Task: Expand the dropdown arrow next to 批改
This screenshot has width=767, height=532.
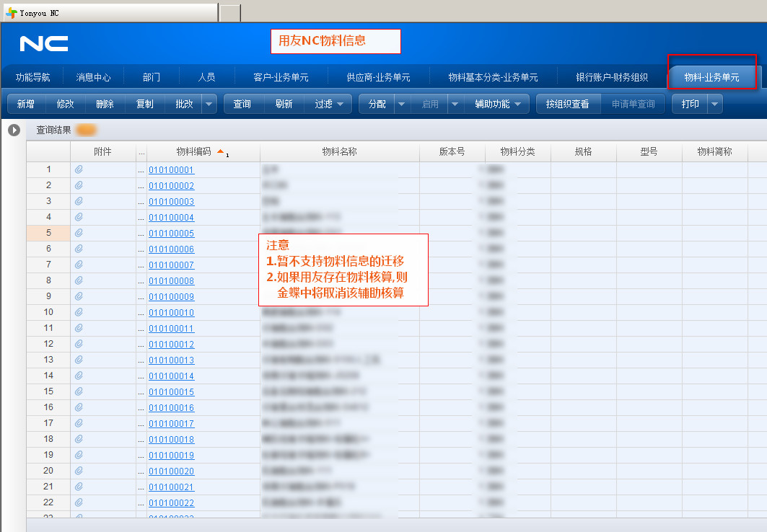Action: 209,104
